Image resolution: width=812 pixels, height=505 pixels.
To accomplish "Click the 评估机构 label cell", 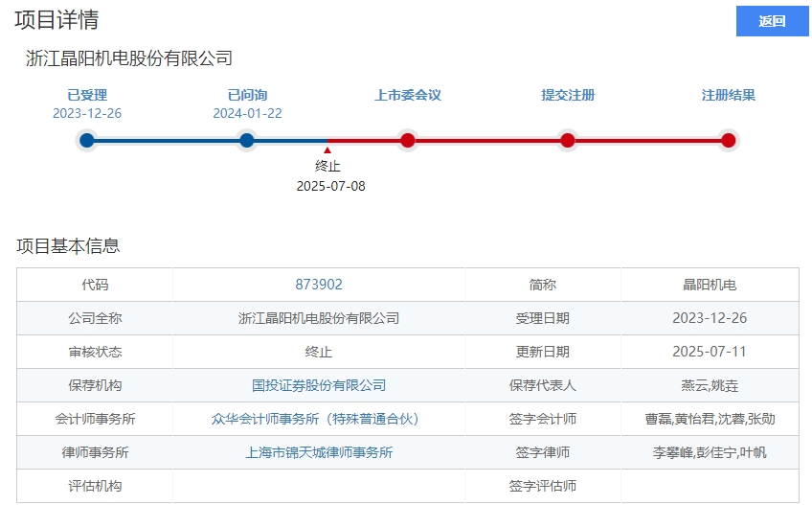I will pos(95,486).
